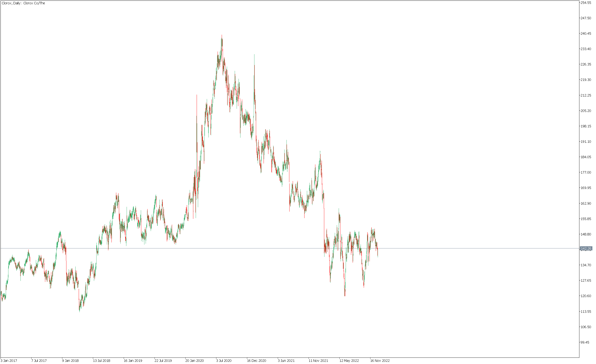Viewport: 596px width, 364px height.
Task: Click the July 2020 peak candle near 240
Action: click(222, 41)
